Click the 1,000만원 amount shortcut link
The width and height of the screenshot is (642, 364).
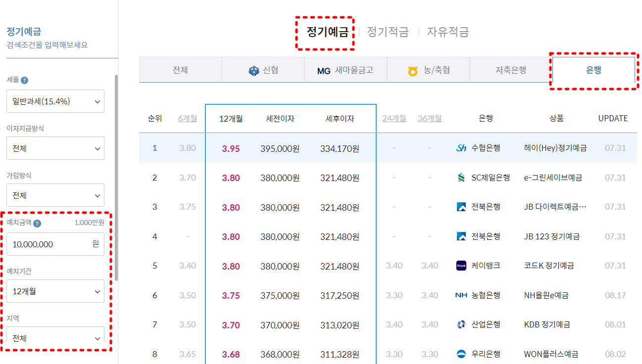[x=90, y=223]
